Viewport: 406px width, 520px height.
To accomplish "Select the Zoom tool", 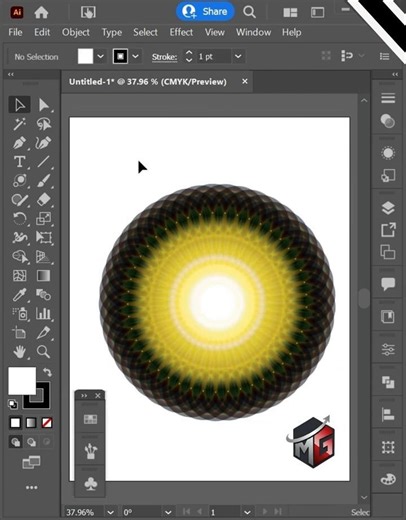I will click(x=43, y=352).
